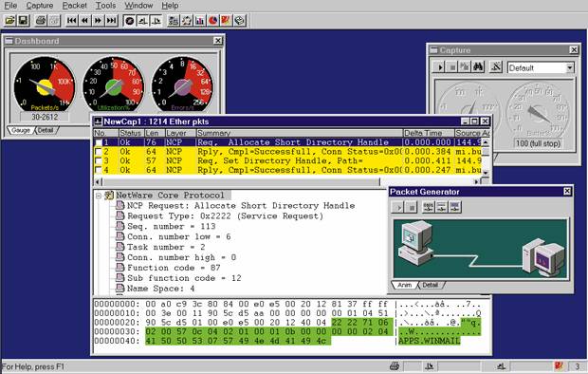The image size is (588, 374).
Task: Click the send-buffer icon last in Packet Generator toolbar
Action: coord(455,207)
